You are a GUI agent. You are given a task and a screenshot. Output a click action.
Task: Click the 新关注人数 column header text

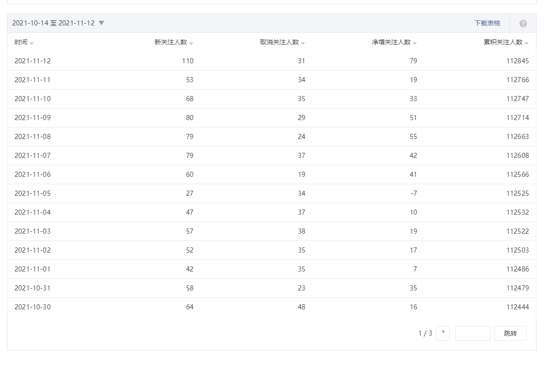point(171,42)
